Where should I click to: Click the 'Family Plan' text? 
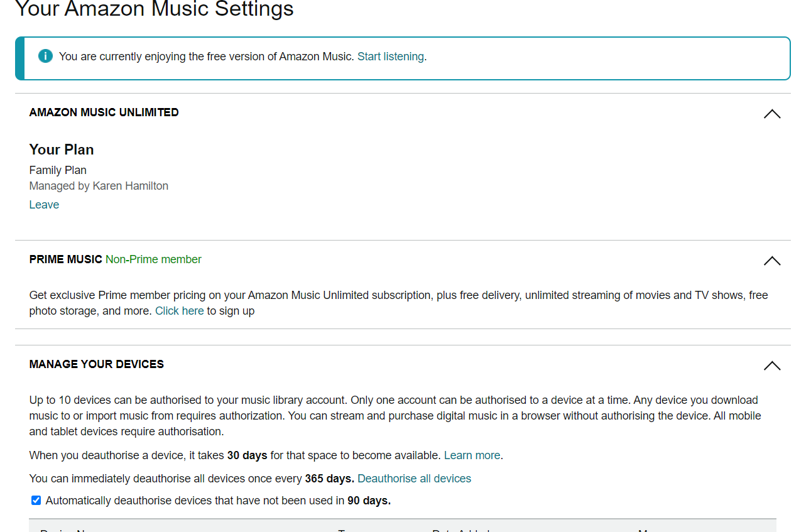[58, 170]
